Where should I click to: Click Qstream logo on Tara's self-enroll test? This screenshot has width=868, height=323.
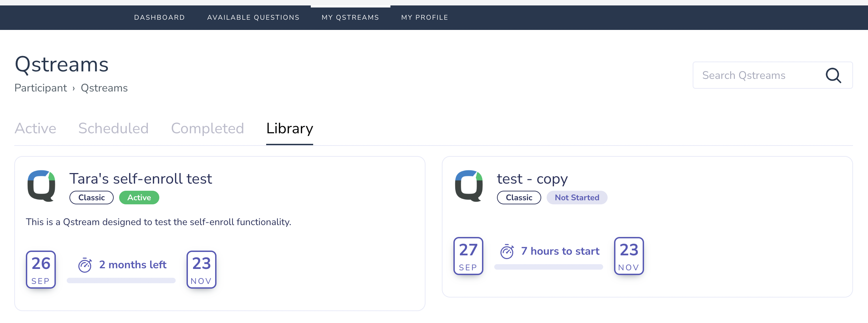[41, 186]
